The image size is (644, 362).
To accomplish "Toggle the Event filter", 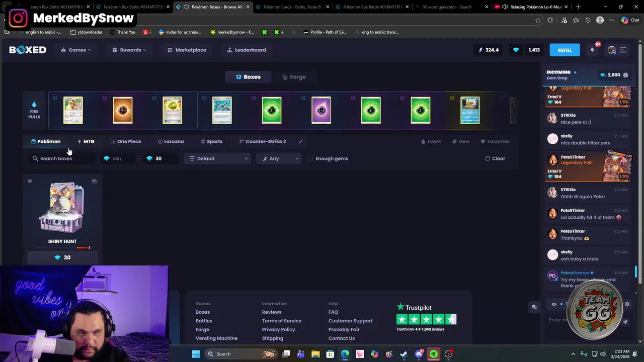I will tap(431, 141).
